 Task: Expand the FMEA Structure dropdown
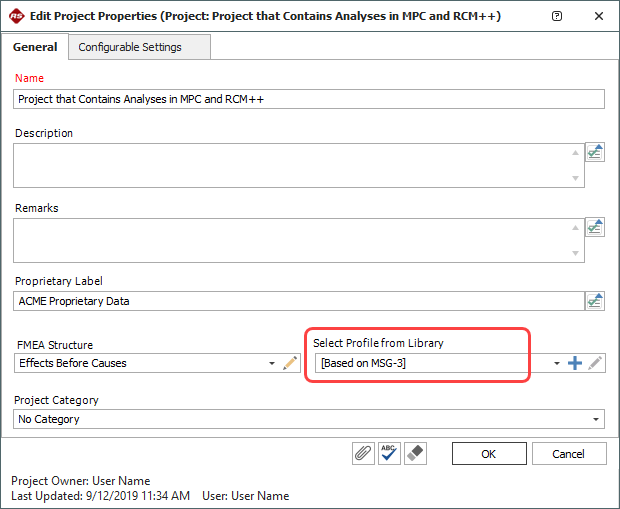pyautogui.click(x=272, y=363)
